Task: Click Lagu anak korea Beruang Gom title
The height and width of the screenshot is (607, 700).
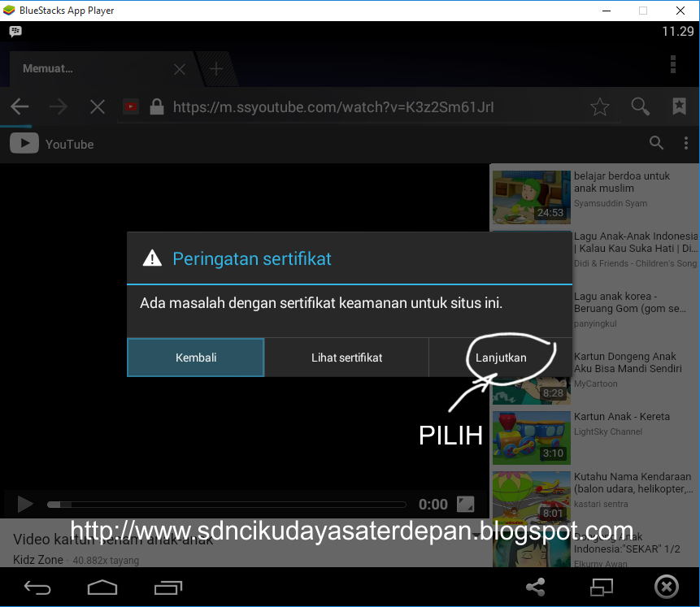Action: [x=629, y=302]
